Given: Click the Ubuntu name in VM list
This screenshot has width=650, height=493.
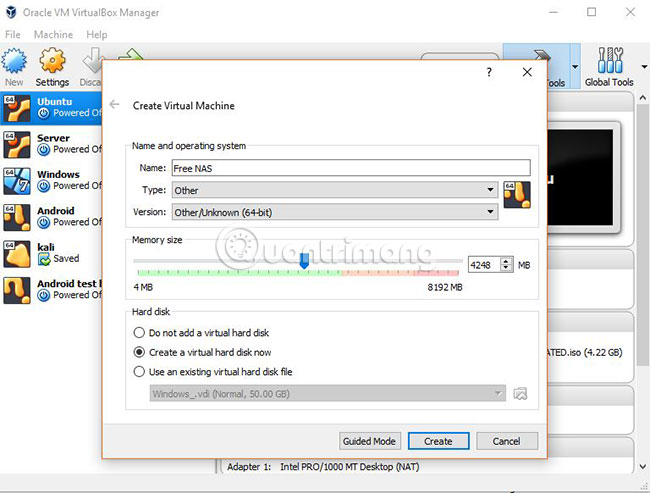Looking at the screenshot, I should (55, 102).
